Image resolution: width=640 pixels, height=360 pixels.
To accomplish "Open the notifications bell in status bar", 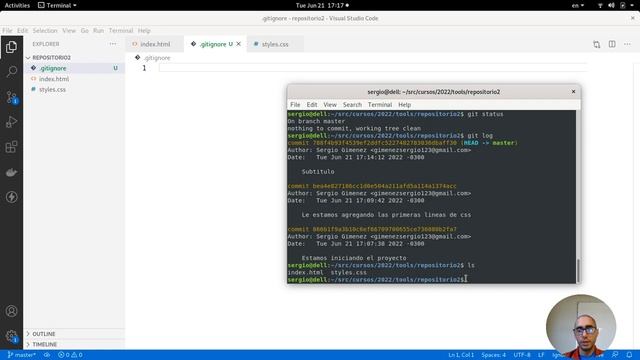I will click(x=629, y=355).
